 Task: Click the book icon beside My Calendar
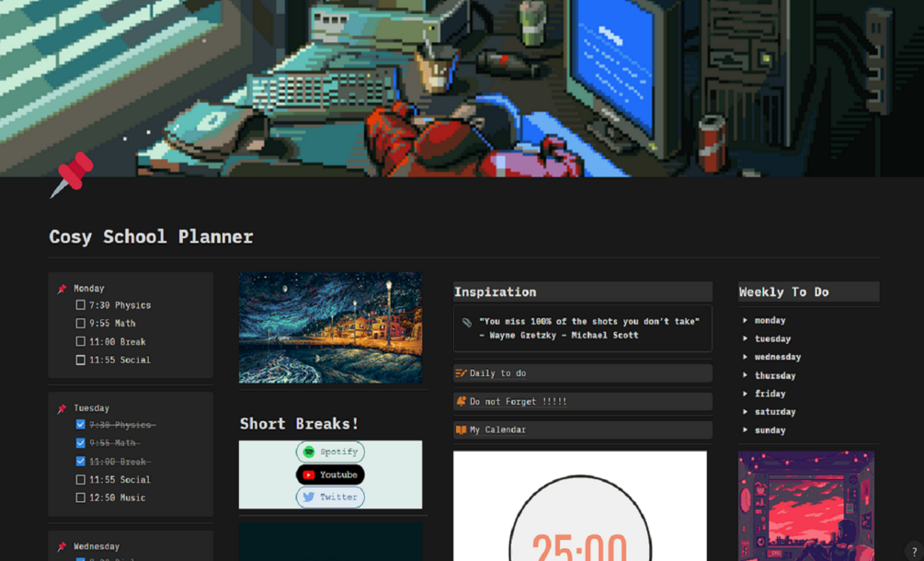point(461,429)
